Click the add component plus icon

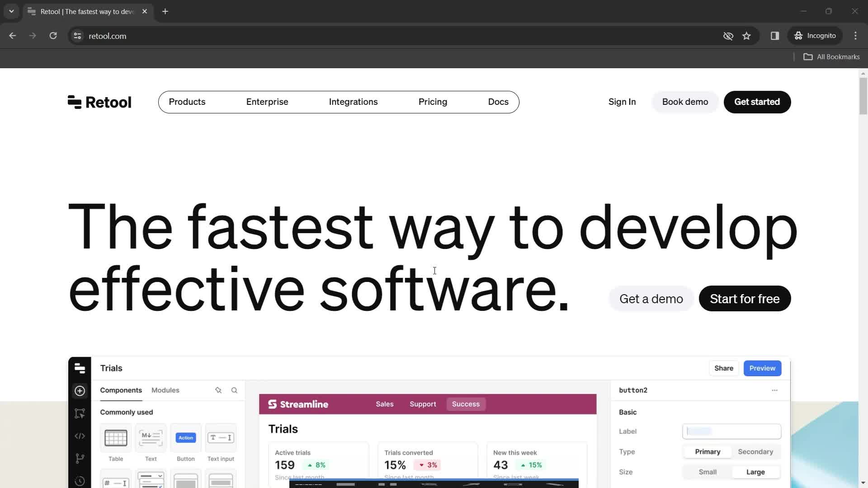point(79,390)
